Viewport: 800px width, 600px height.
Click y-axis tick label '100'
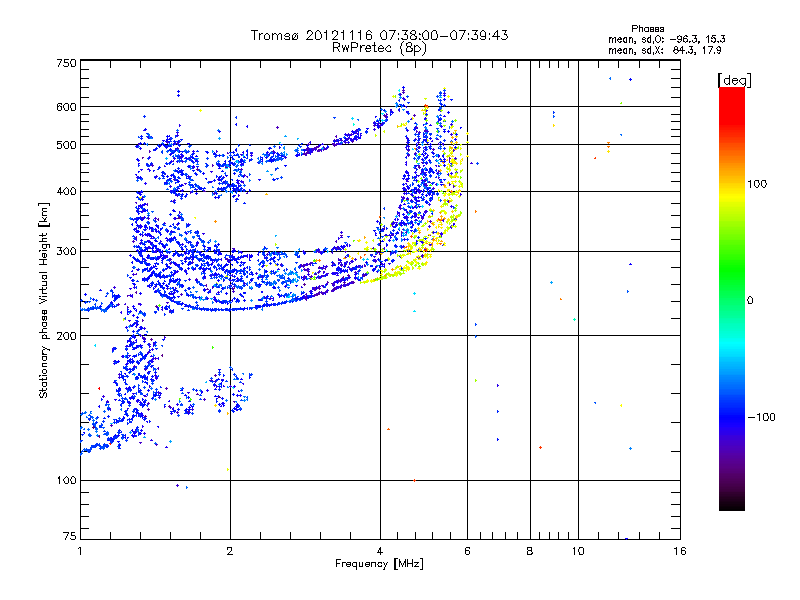coord(66,481)
